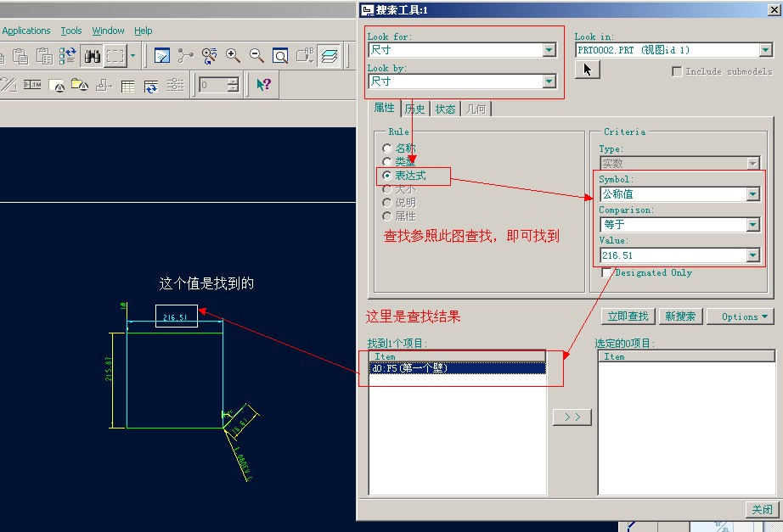Click the folder with A symbol icon
This screenshot has width=783, height=532.
pyautogui.click(x=80, y=85)
